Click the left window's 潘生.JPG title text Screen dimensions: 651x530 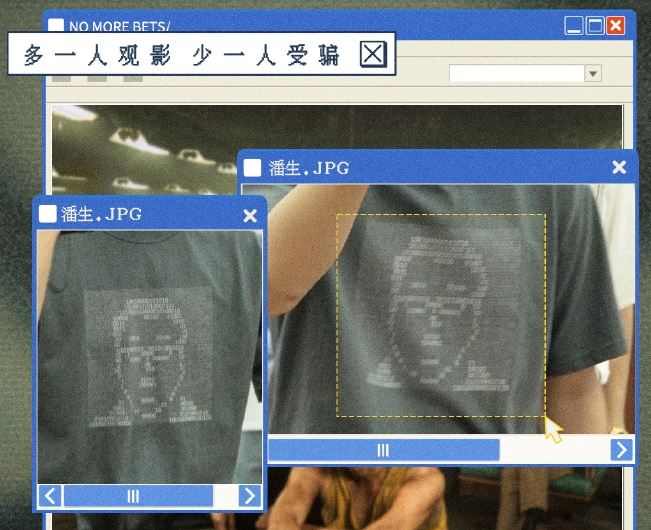point(102,214)
